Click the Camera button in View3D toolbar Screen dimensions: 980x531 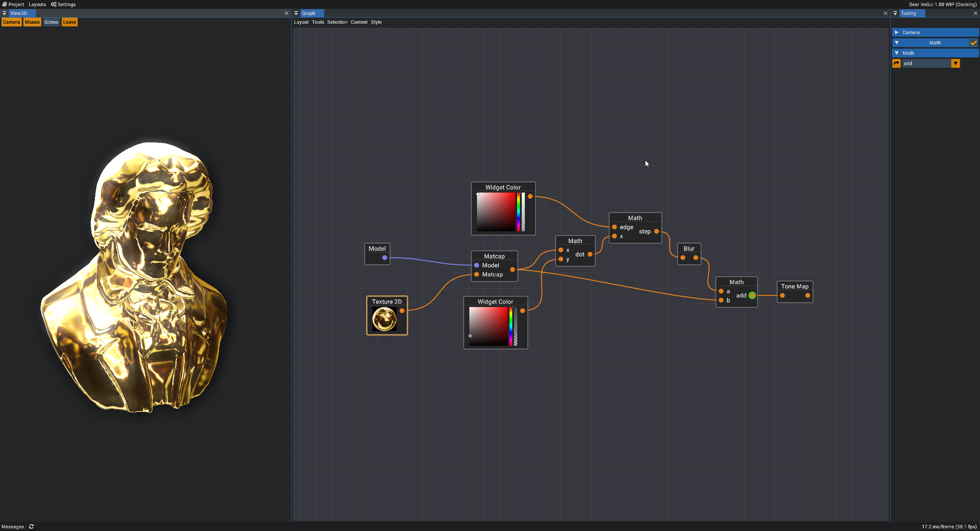[x=11, y=22]
